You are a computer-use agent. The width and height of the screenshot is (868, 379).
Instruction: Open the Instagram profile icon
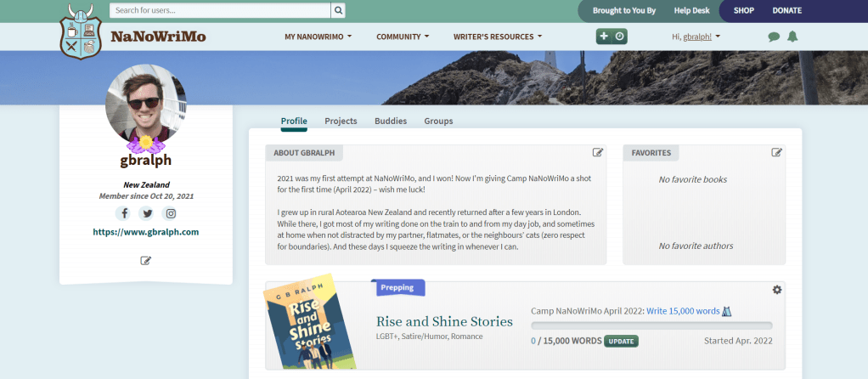pyautogui.click(x=171, y=213)
